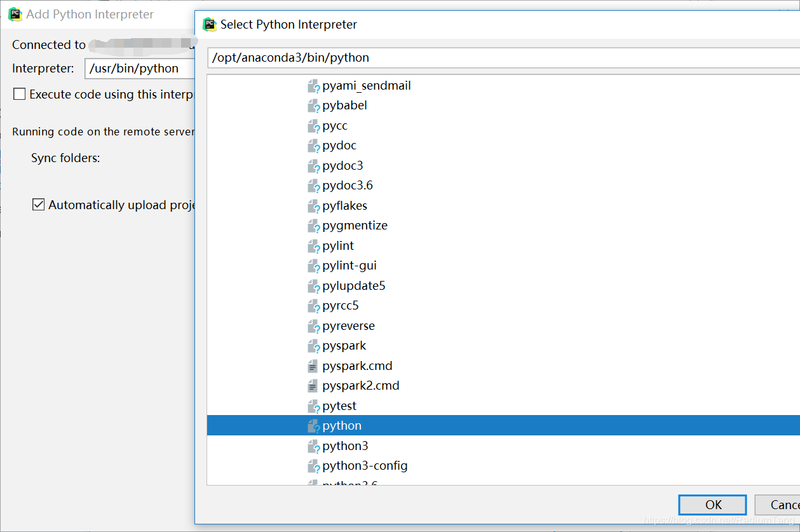The width and height of the screenshot is (800, 532).
Task: Confirm selection with the OK button
Action: [712, 505]
